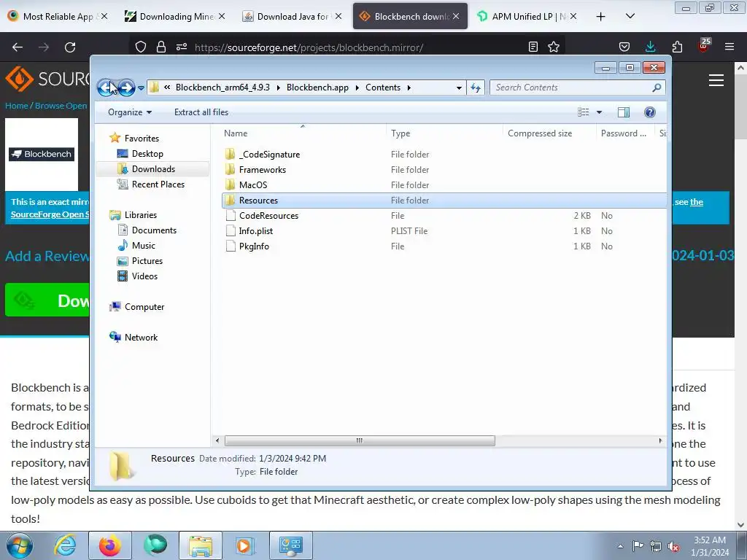Open Explorer help
Image resolution: width=747 pixels, height=560 pixels.
649,112
